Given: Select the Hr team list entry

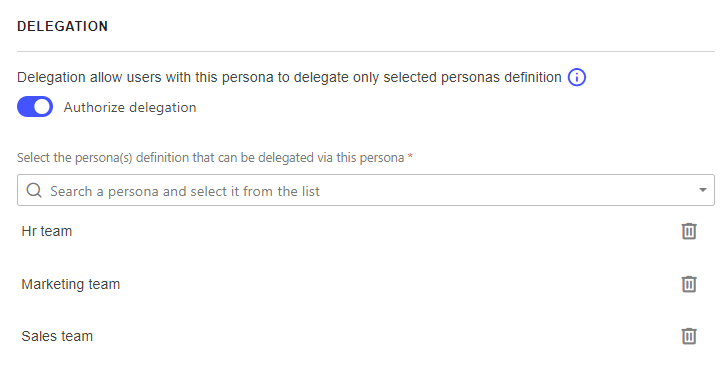Looking at the screenshot, I should click(47, 231).
